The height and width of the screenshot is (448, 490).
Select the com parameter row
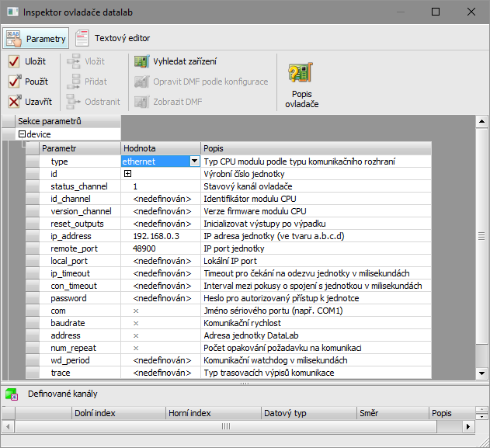[228, 311]
